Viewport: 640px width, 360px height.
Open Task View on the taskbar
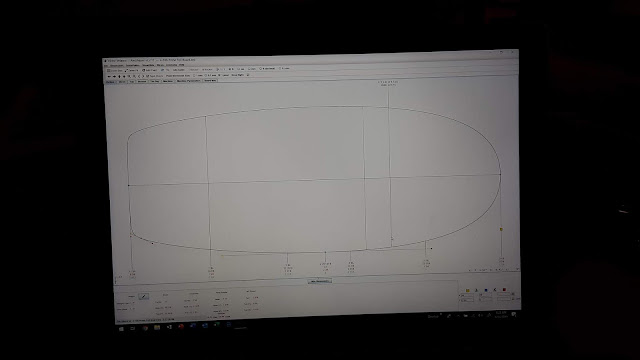(133, 328)
